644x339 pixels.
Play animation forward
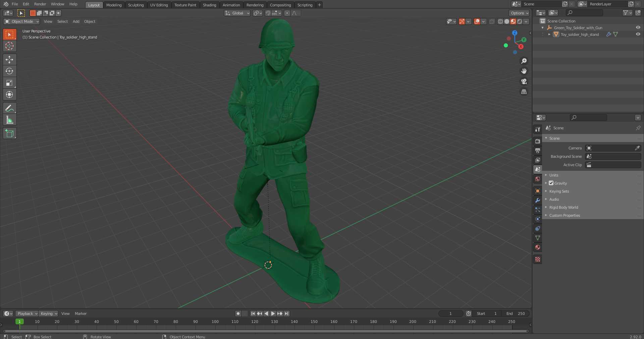(x=273, y=314)
